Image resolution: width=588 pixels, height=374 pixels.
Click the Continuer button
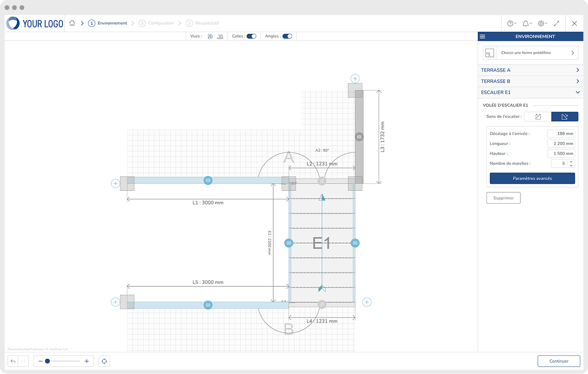click(x=559, y=361)
